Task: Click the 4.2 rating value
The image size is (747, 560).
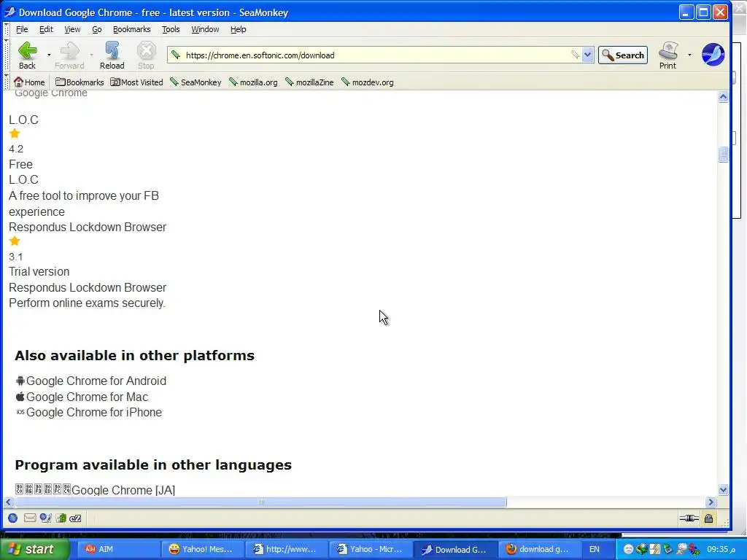Action: 16,149
